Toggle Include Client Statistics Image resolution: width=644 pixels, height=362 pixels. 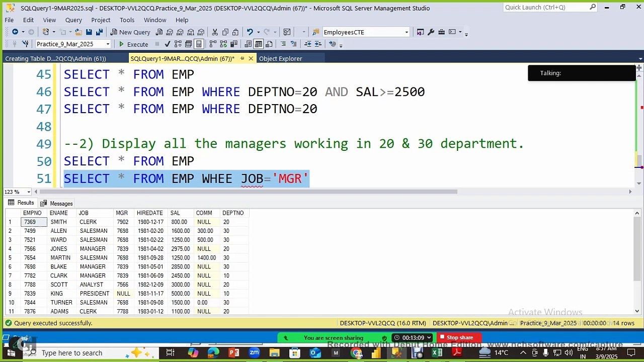pos(234,44)
